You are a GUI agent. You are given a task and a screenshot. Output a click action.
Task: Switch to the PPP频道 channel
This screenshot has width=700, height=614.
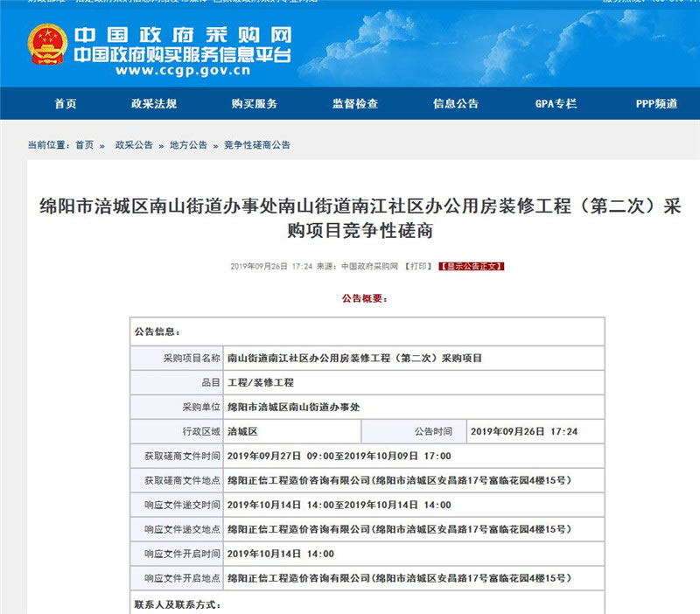[x=656, y=104]
